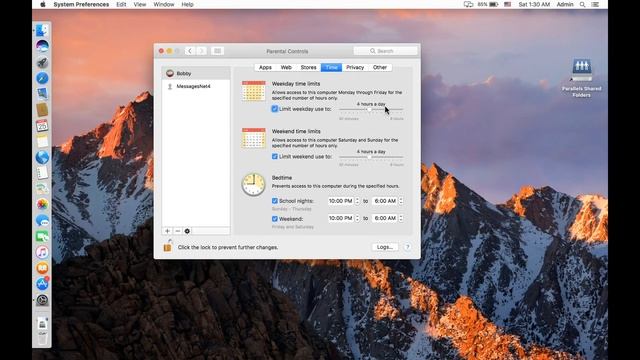This screenshot has width=640, height=360.
Task: Open Calendar icon in dock
Action: point(42,125)
